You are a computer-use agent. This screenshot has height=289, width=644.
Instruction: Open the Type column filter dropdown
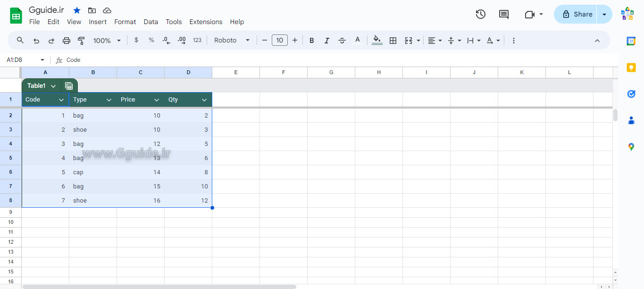coord(109,100)
